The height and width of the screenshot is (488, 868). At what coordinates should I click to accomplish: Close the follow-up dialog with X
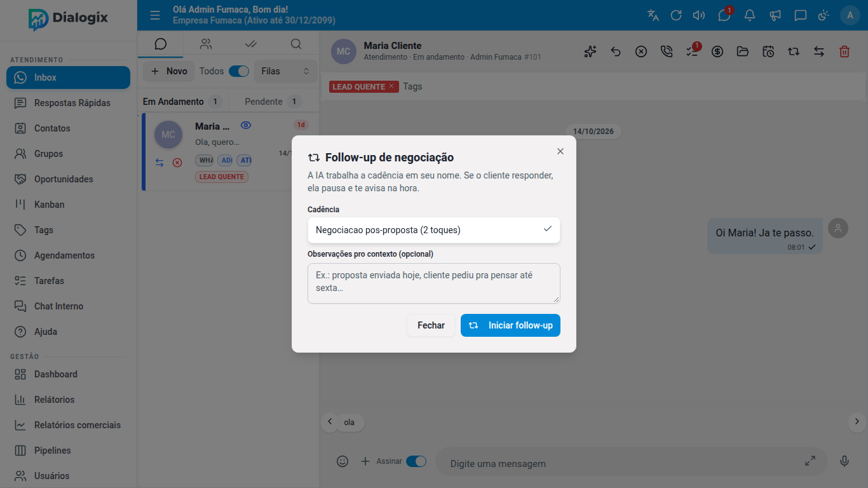point(560,151)
